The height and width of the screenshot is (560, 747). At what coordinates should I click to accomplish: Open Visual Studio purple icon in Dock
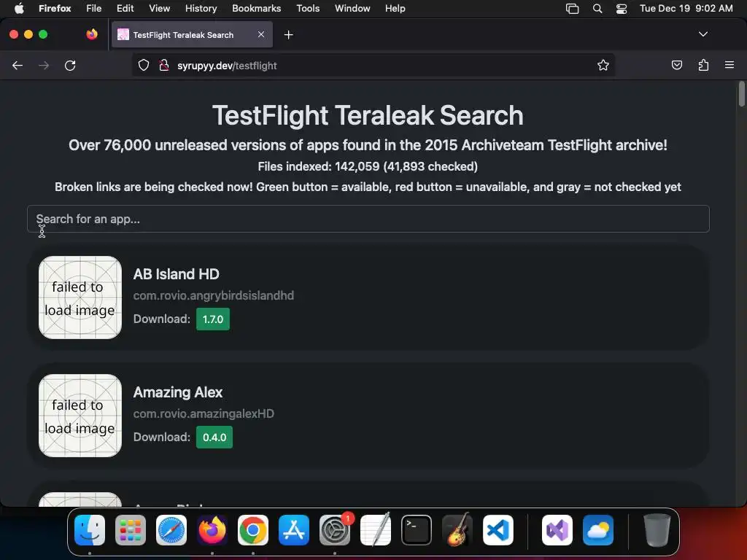[557, 530]
